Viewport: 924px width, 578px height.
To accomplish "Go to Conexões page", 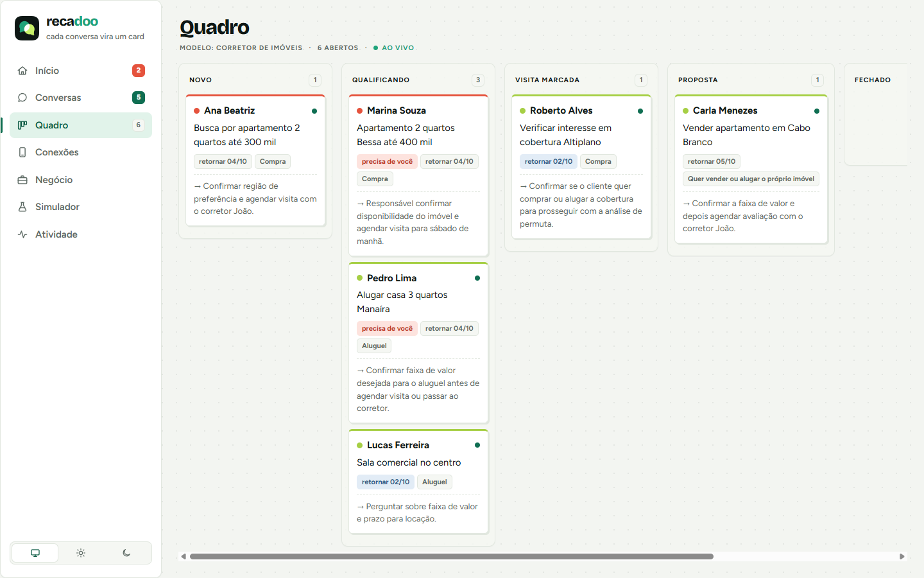I will click(81, 152).
